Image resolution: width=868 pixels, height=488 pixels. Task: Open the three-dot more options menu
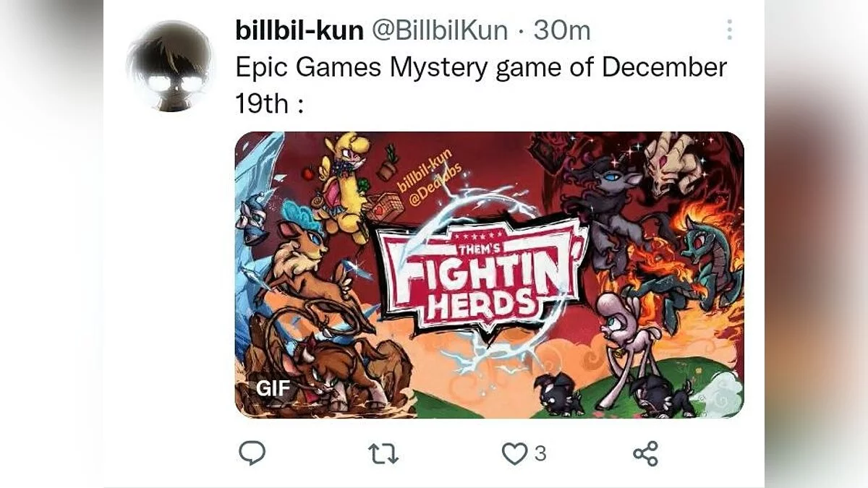(729, 30)
